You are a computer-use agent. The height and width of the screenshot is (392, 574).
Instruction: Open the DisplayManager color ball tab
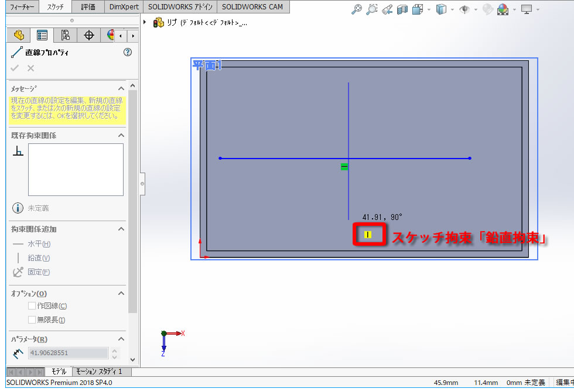coord(110,35)
